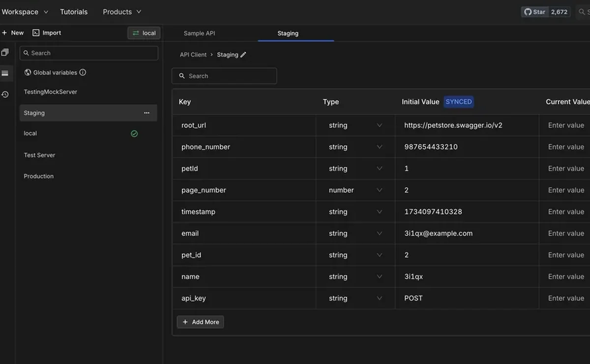Screen dimensions: 590x364
Task: Click the 987654433210 initial value
Action: pyautogui.click(x=431, y=147)
